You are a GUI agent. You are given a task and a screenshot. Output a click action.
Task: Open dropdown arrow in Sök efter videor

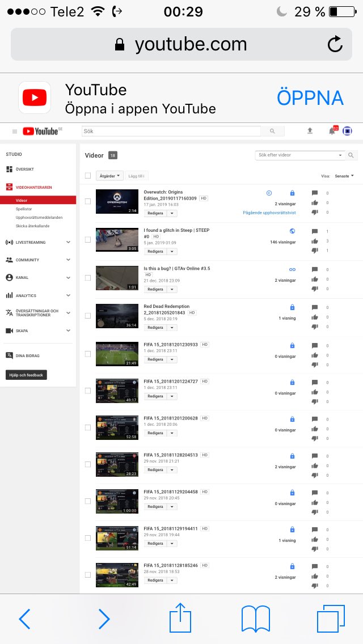[x=340, y=155]
